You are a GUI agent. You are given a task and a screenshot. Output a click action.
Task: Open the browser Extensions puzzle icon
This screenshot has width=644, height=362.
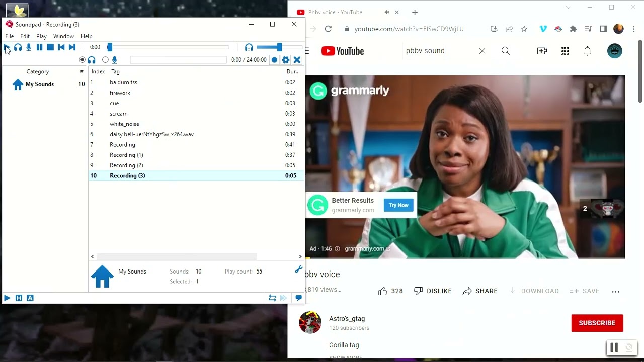click(x=573, y=29)
